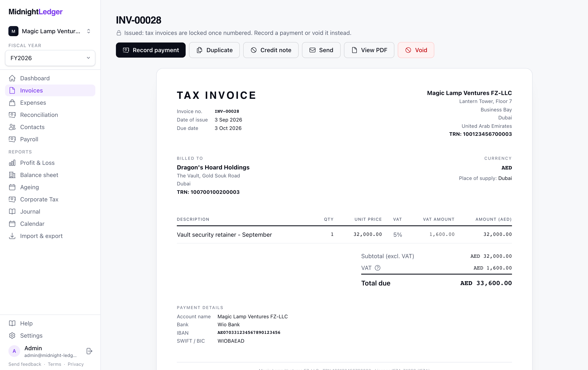The width and height of the screenshot is (588, 370).
Task: Click the Magic Lamp Ventures company badge
Action: 13,31
